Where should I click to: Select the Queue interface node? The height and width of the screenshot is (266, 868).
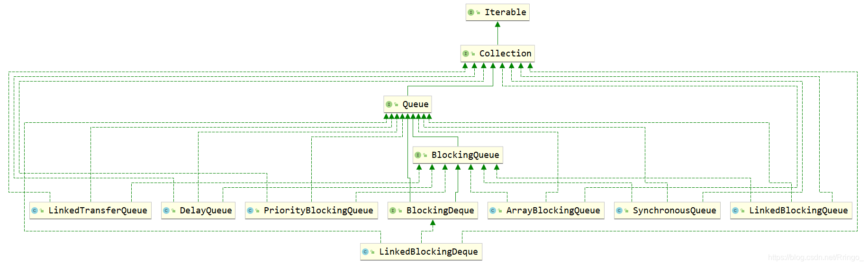click(x=407, y=104)
